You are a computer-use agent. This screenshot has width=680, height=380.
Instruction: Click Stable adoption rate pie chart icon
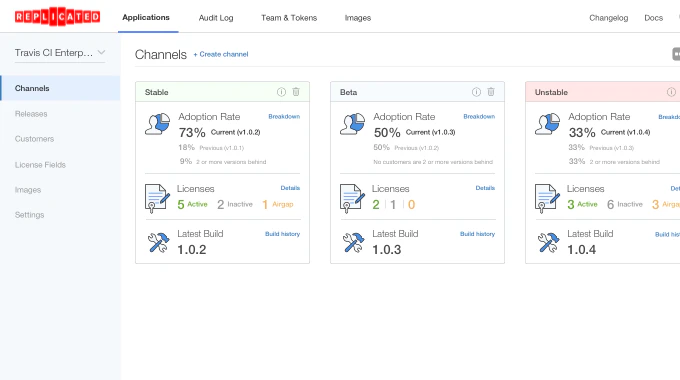pos(157,124)
